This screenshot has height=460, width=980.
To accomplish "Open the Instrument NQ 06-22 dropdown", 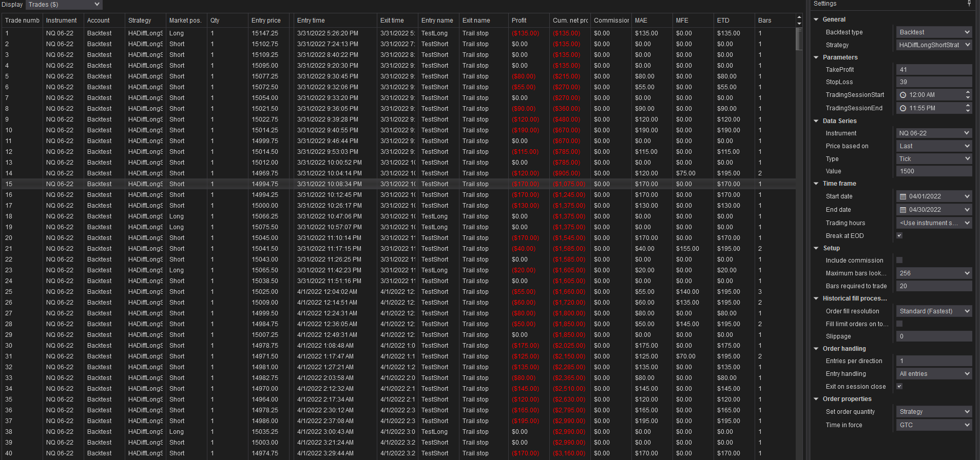I will 934,133.
